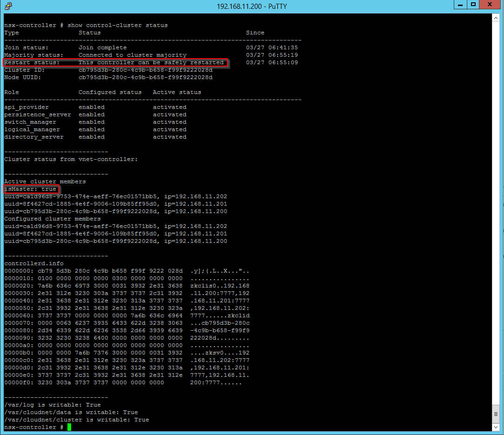Click the Configured cluster members heading
The height and width of the screenshot is (435, 504).
click(x=53, y=219)
